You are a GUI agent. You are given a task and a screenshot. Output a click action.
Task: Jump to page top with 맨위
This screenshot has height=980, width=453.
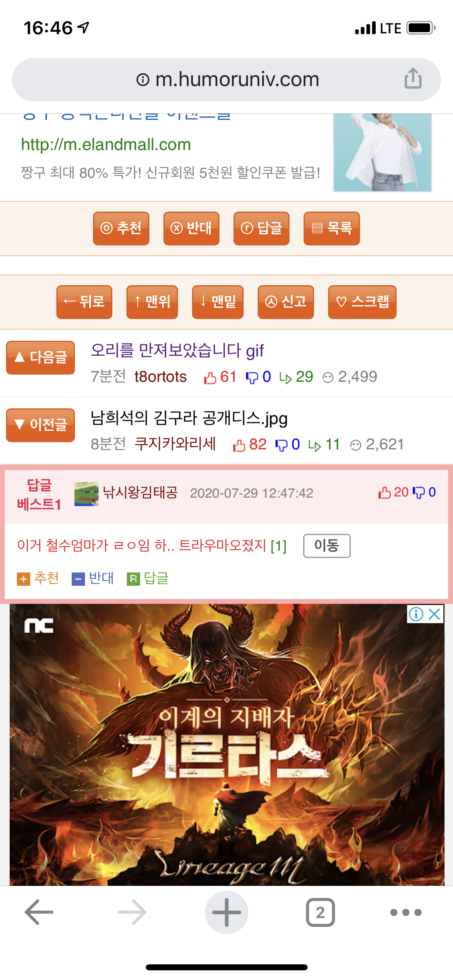click(152, 302)
